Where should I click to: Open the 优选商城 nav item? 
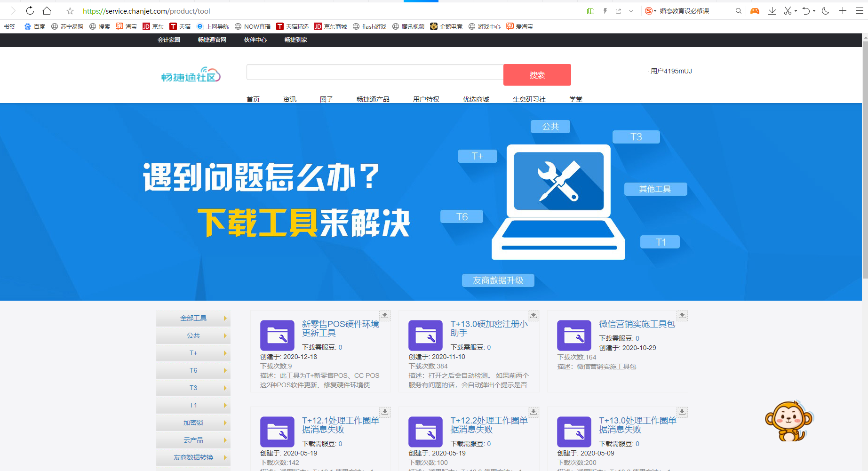pyautogui.click(x=476, y=99)
